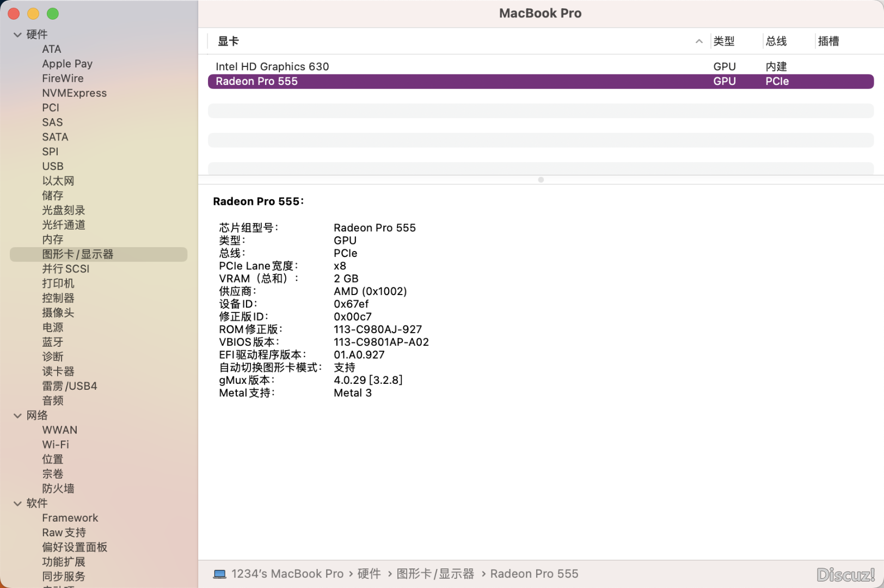
Task: Select 光盘刻录 entry
Action: coord(64,210)
